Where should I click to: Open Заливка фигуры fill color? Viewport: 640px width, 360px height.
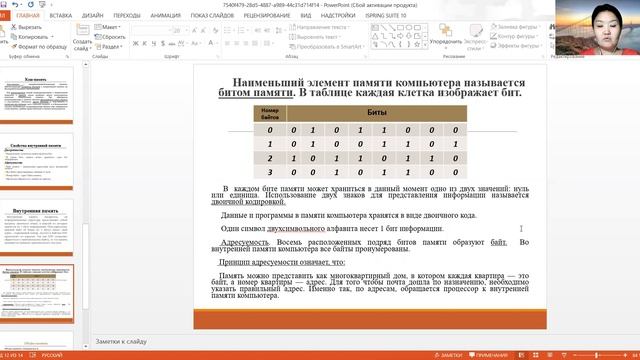click(515, 27)
